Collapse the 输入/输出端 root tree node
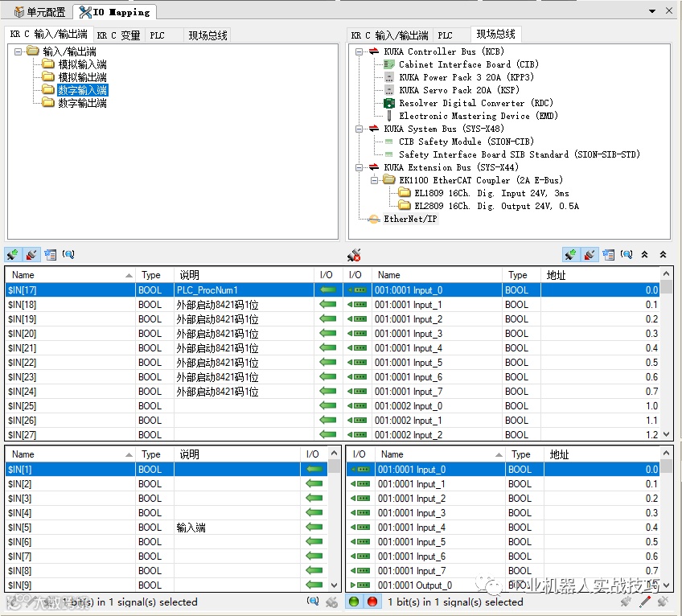 [18, 51]
